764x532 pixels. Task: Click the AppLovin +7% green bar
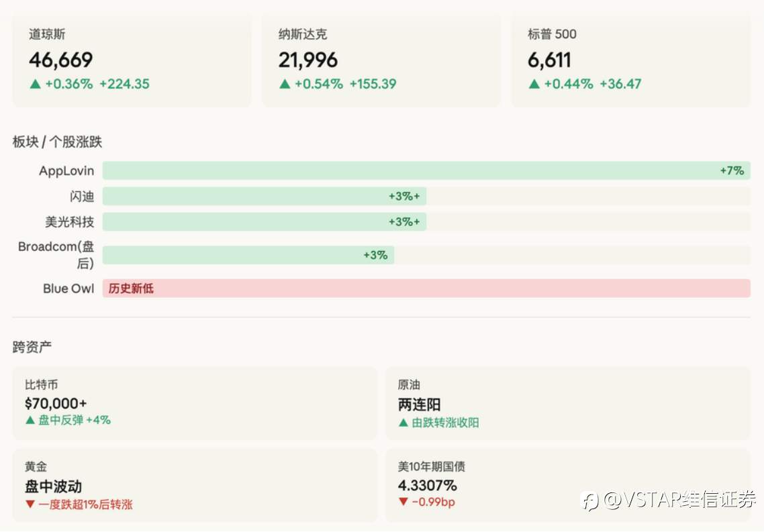(x=426, y=170)
